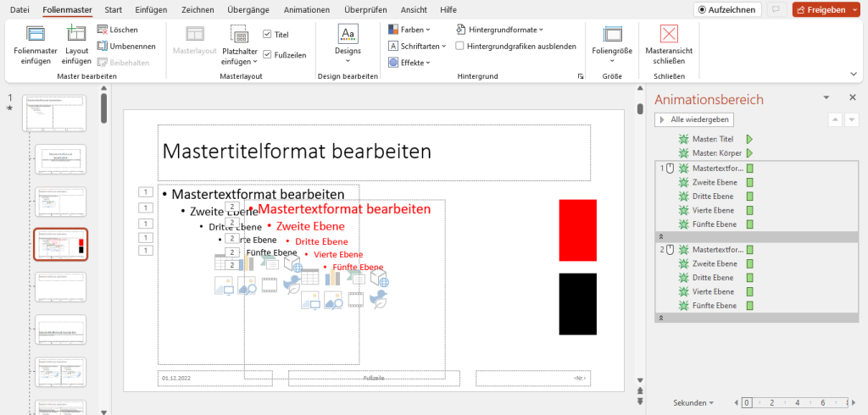Click the Layout einfügen icon

coord(76,35)
